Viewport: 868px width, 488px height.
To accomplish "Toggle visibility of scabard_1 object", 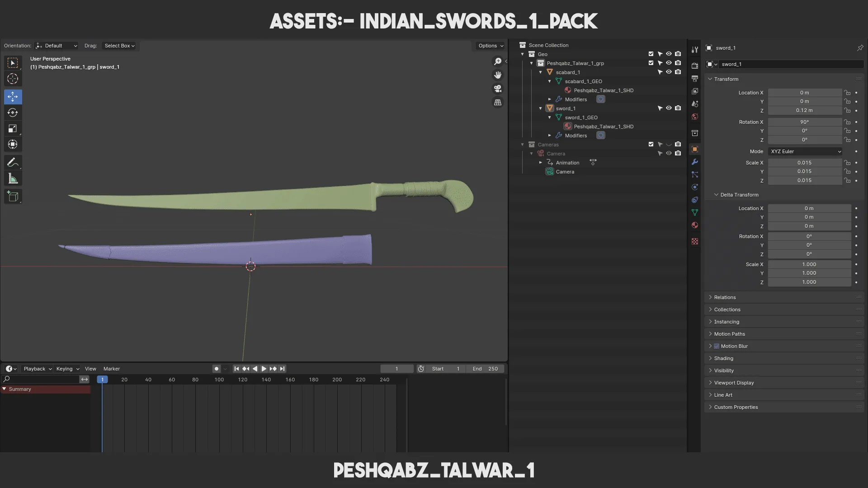I will (x=668, y=72).
